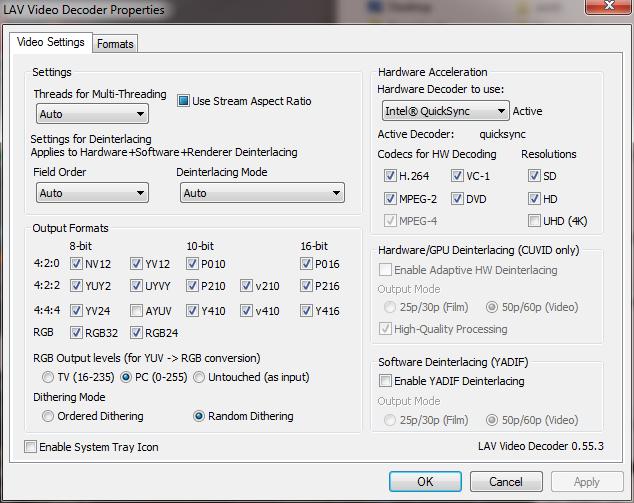This screenshot has height=503, width=634.
Task: Toggle Use Stream Aspect Ratio checkbox
Action: [x=184, y=101]
